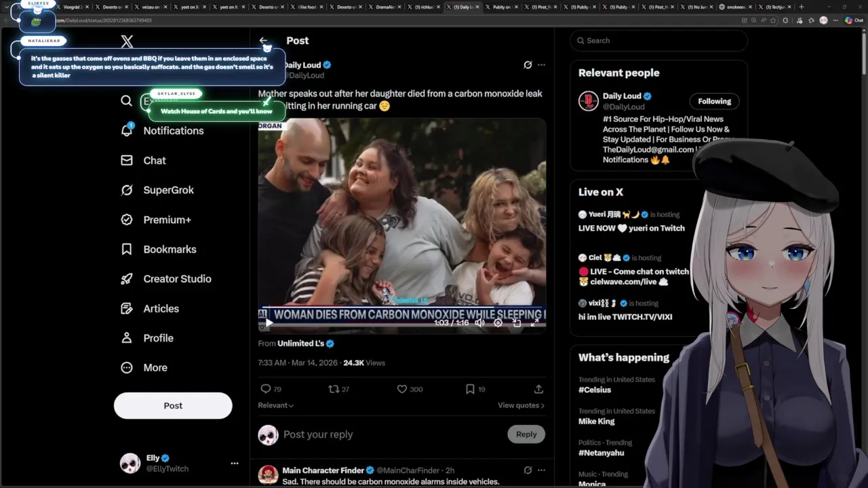Open trending topic #Celsius
This screenshot has height=488, width=868.
[595, 390]
